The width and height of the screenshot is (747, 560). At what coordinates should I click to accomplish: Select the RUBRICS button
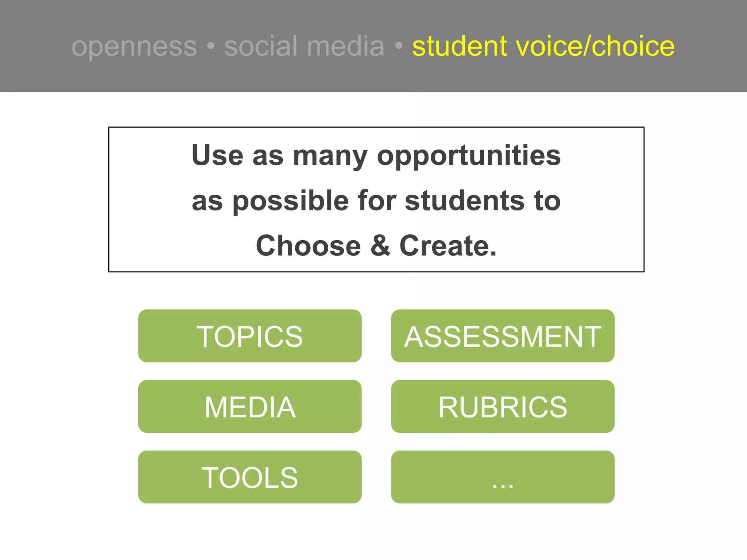point(503,407)
